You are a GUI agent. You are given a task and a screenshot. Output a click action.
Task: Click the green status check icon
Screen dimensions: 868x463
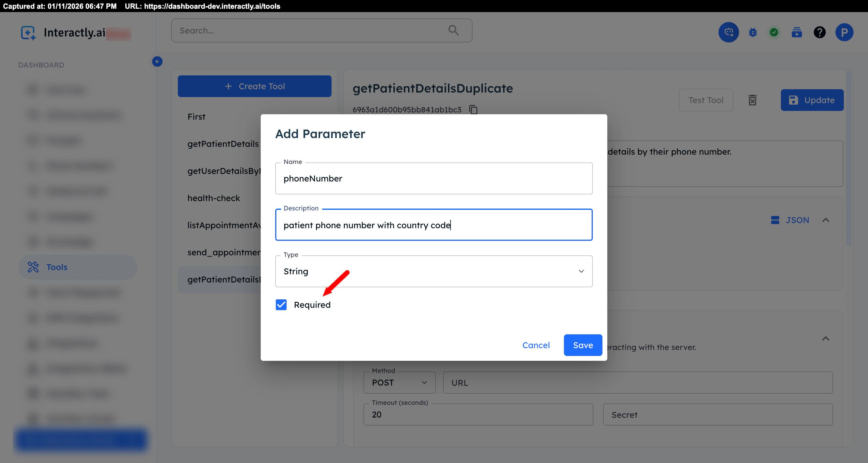[774, 32]
